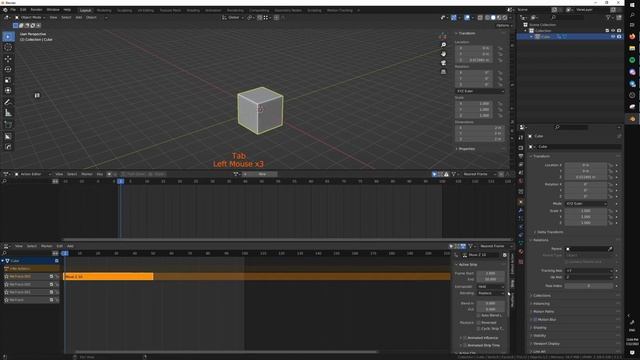Select the orange Move Z 10 NLA strip
The image size is (640, 360).
(x=109, y=276)
